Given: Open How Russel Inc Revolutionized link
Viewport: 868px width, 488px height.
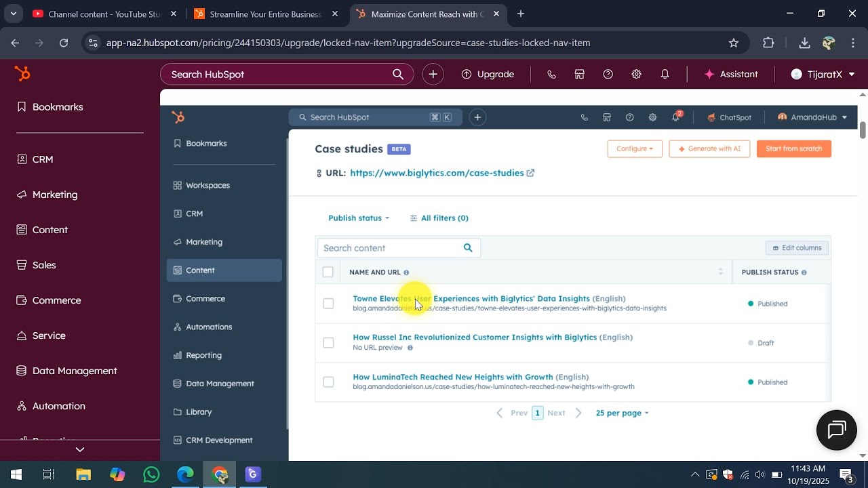Looking at the screenshot, I should click(x=475, y=337).
